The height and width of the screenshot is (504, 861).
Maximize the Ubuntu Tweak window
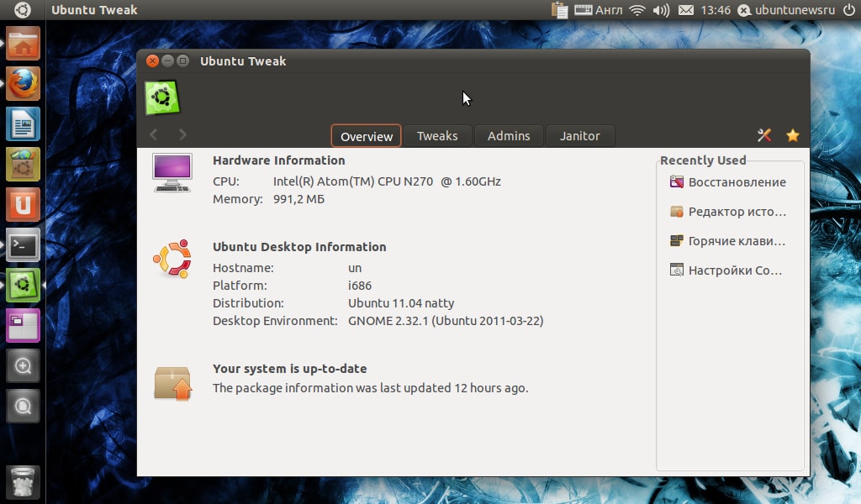[x=183, y=60]
